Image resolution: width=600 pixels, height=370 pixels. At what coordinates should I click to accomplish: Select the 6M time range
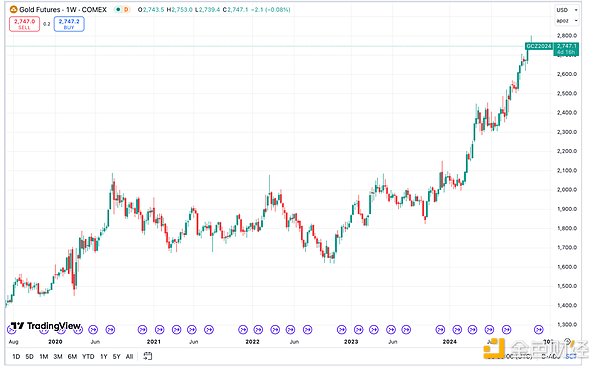(72, 357)
